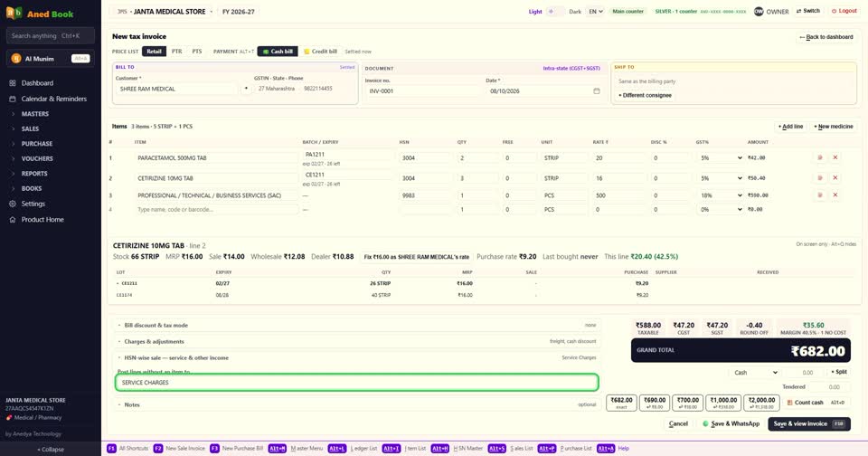868x456 pixels.
Task: Select the PTR price list tab
Action: tap(176, 52)
